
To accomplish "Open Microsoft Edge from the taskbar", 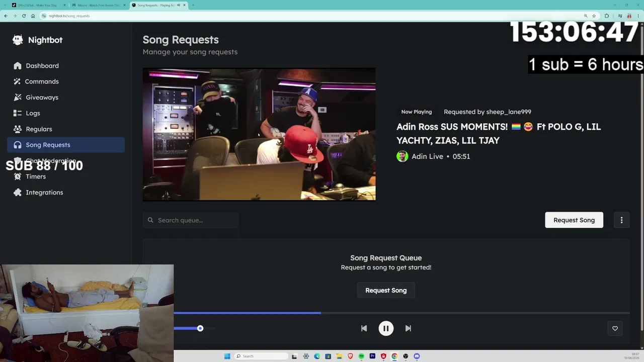I will (317, 356).
